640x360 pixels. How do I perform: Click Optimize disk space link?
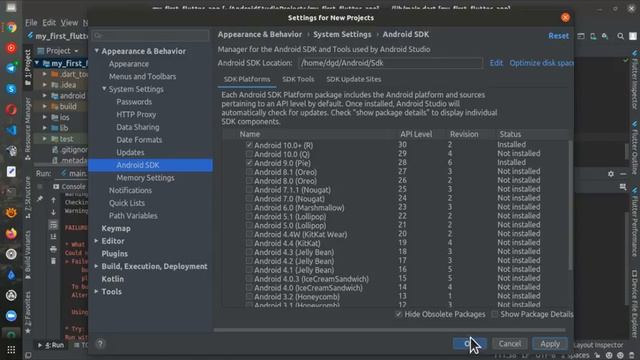tap(541, 63)
